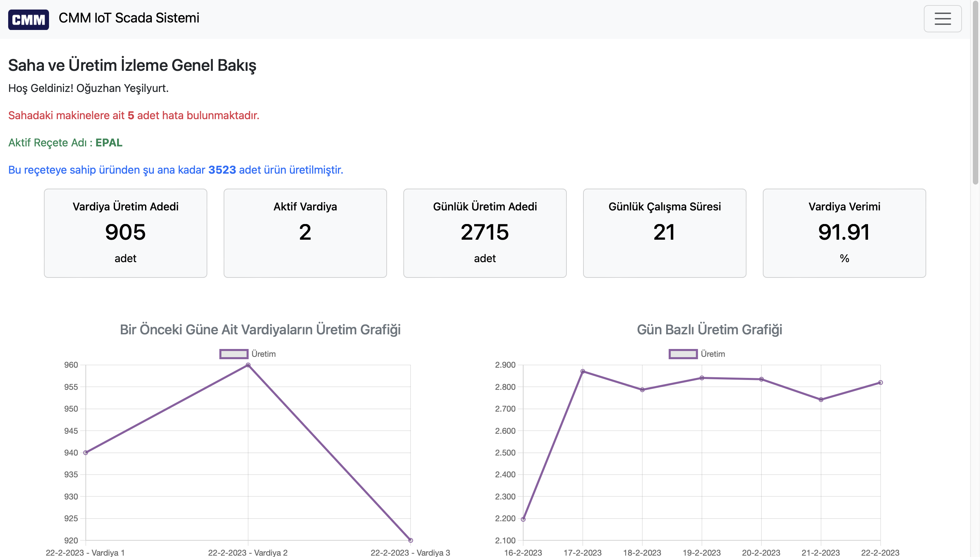This screenshot has width=980, height=557.
Task: Click the red machine error count message
Action: pos(133,115)
